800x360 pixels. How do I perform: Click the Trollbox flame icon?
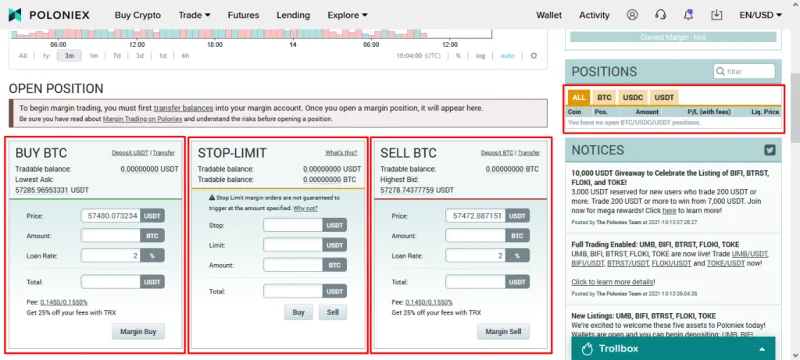coord(587,349)
